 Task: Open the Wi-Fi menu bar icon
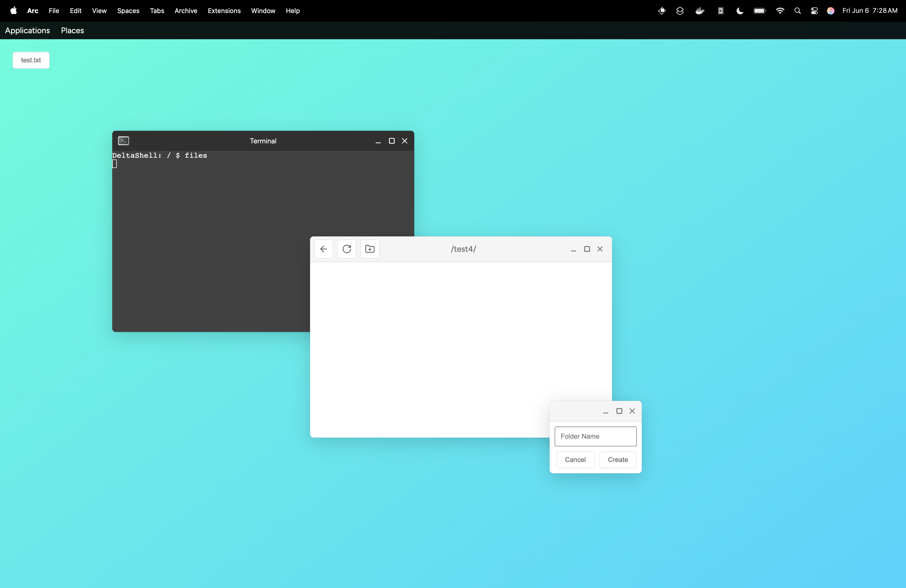(780, 11)
